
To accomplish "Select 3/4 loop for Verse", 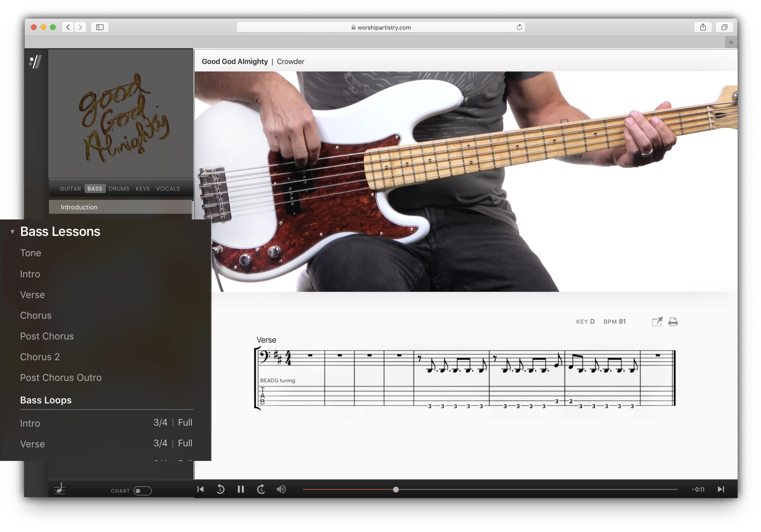I will point(160,443).
